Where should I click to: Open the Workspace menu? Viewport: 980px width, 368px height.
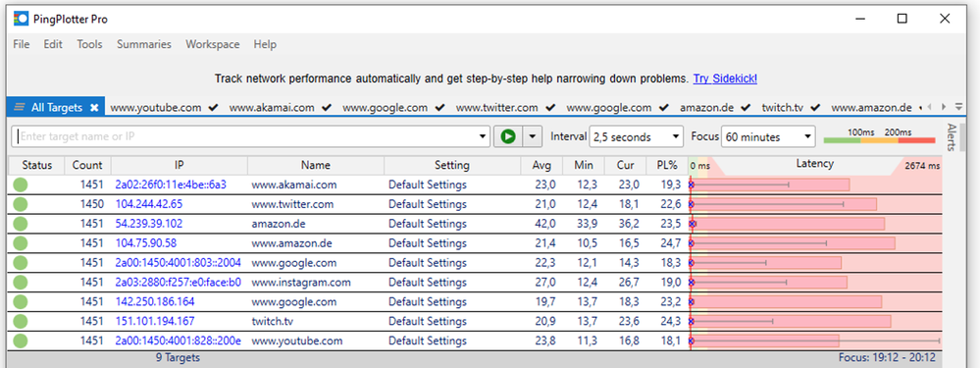(x=213, y=44)
